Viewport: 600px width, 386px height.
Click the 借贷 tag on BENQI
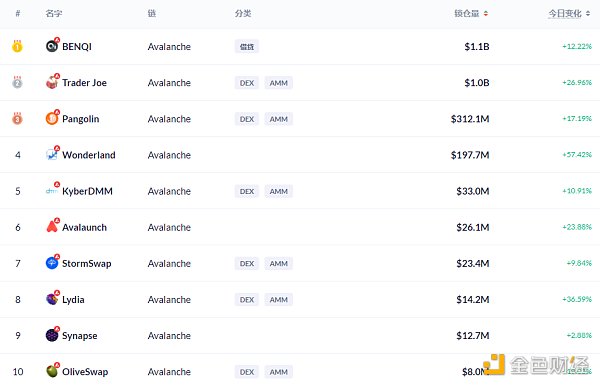point(247,47)
